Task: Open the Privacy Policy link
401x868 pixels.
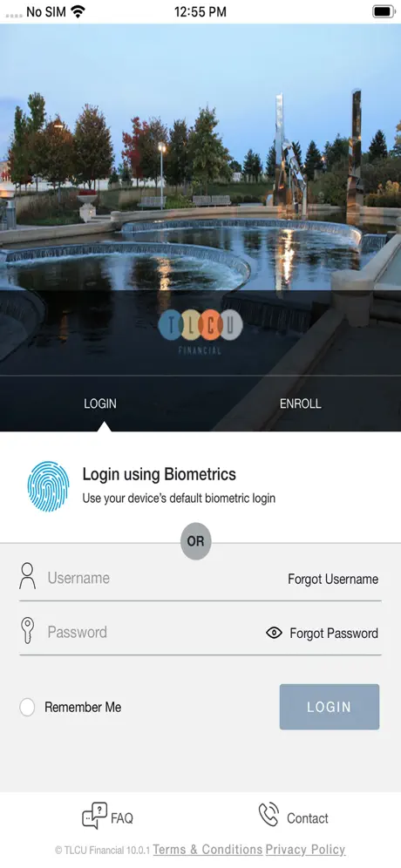Action: [305, 849]
